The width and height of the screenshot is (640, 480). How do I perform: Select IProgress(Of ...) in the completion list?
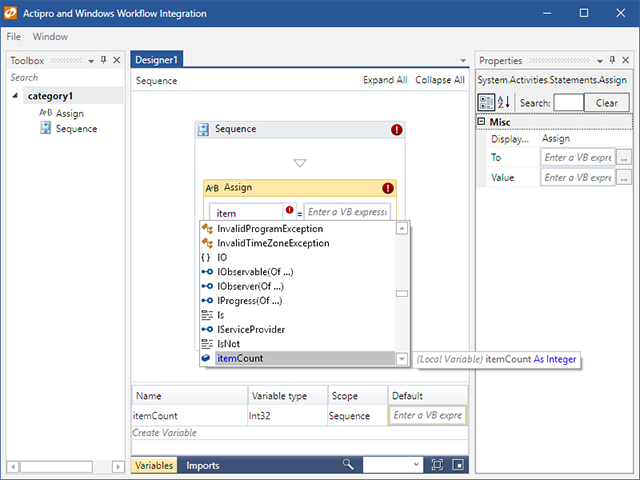tap(298, 301)
